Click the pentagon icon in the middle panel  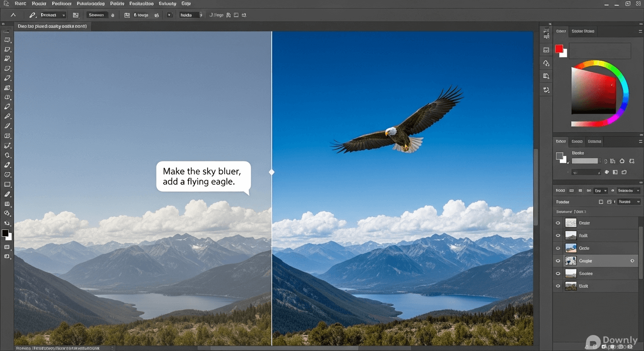[x=622, y=161]
